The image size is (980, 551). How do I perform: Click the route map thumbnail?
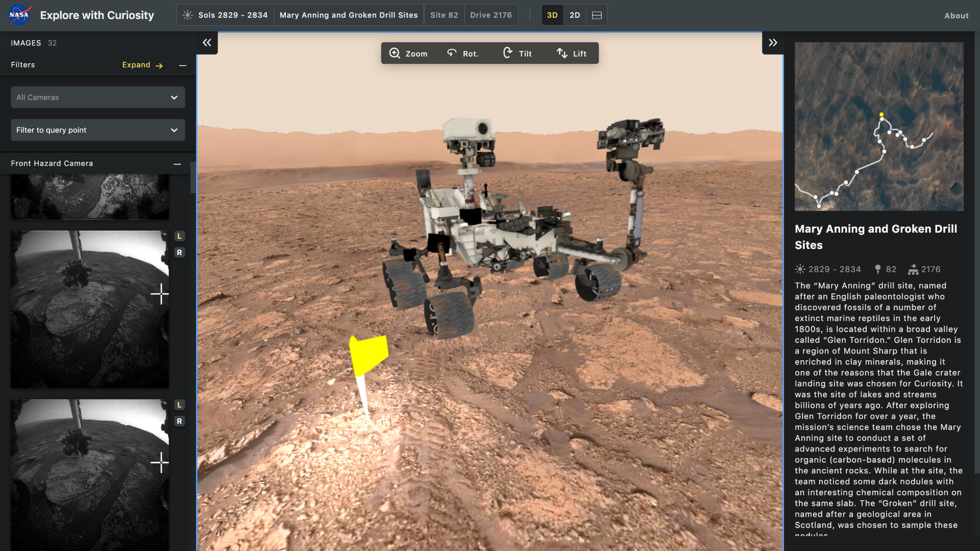click(879, 127)
